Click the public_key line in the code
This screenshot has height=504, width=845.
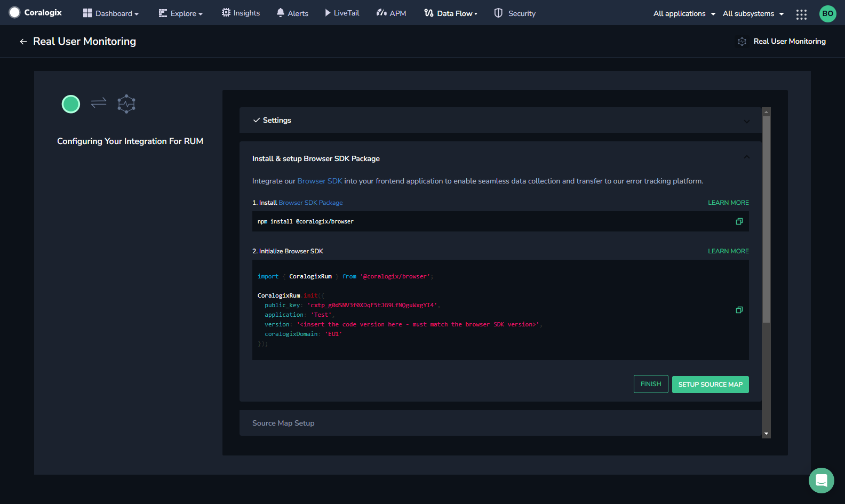tap(352, 305)
